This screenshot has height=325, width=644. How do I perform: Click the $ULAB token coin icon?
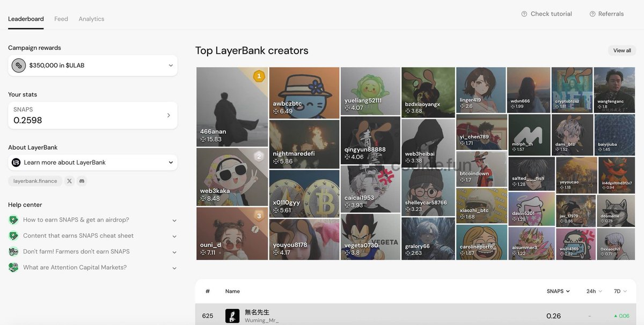19,65
